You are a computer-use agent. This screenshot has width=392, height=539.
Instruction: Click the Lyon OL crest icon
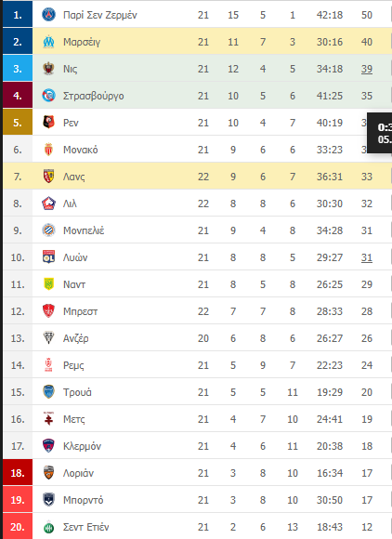point(49,257)
